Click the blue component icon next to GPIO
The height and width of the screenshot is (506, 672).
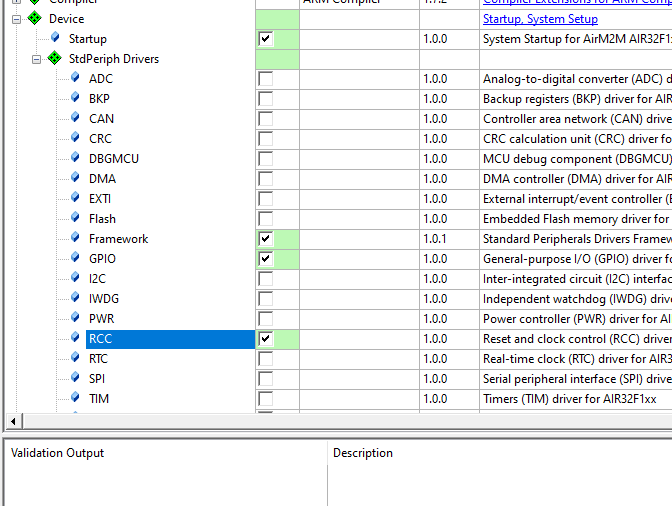point(75,259)
